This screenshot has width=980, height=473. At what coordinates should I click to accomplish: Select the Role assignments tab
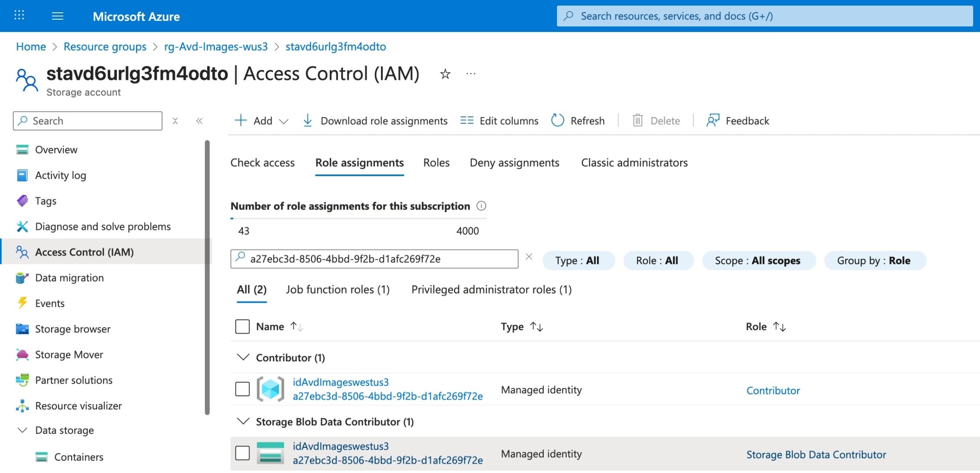tap(360, 163)
